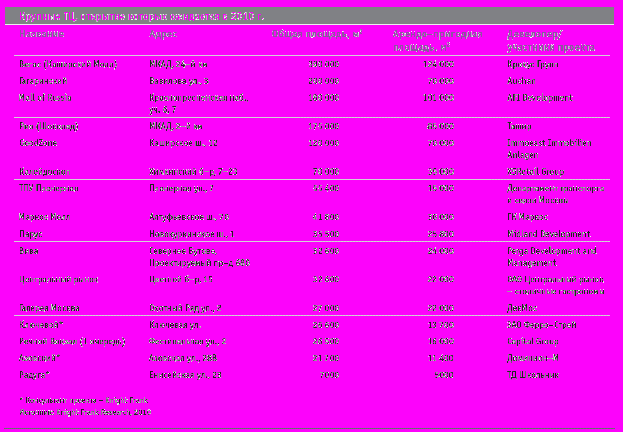Click the rentable area value '124 000'
623x432 pixels.
439,64
